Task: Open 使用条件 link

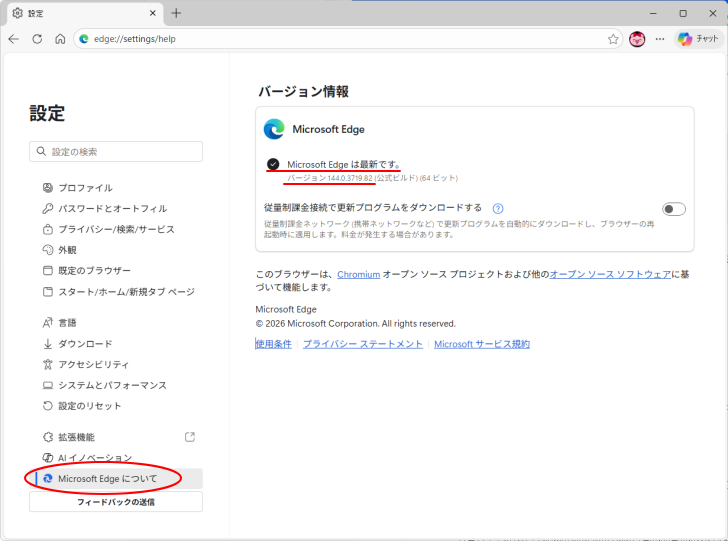Action: point(273,344)
